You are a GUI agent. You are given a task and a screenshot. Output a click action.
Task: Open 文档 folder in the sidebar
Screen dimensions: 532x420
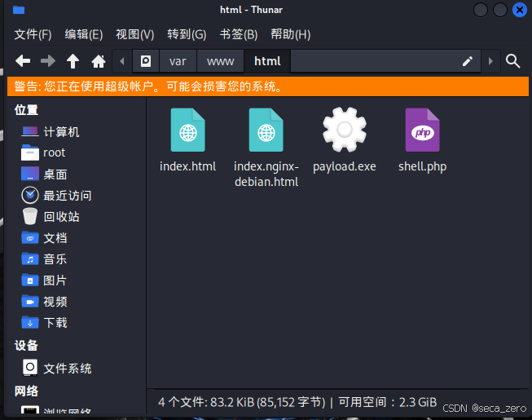[x=44, y=238]
